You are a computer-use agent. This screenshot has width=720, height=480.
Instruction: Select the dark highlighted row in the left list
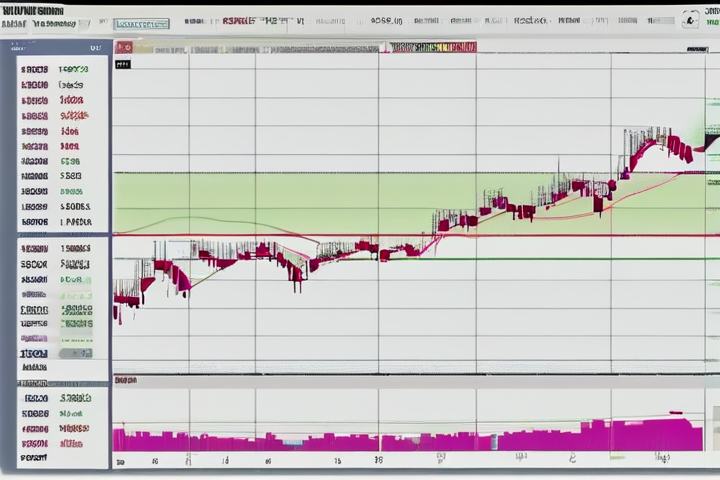coord(34,353)
